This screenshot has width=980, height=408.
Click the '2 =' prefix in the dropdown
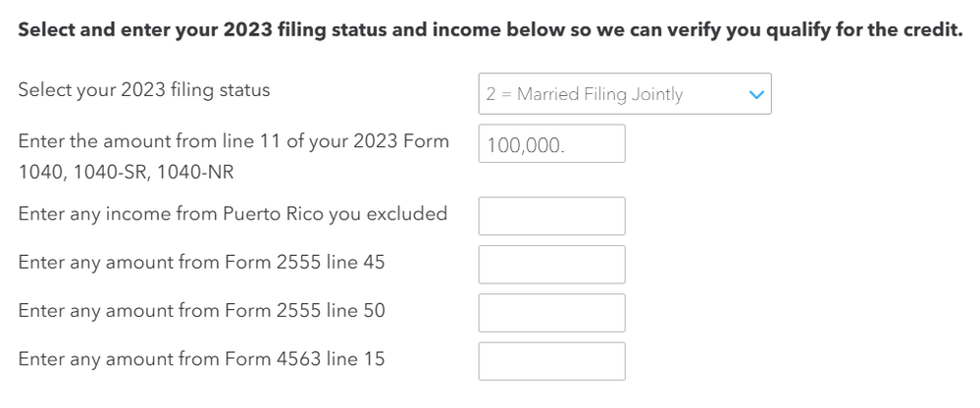click(498, 95)
